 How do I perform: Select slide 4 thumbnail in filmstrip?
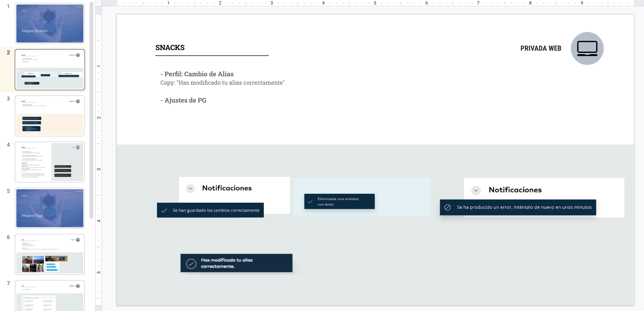tap(50, 162)
